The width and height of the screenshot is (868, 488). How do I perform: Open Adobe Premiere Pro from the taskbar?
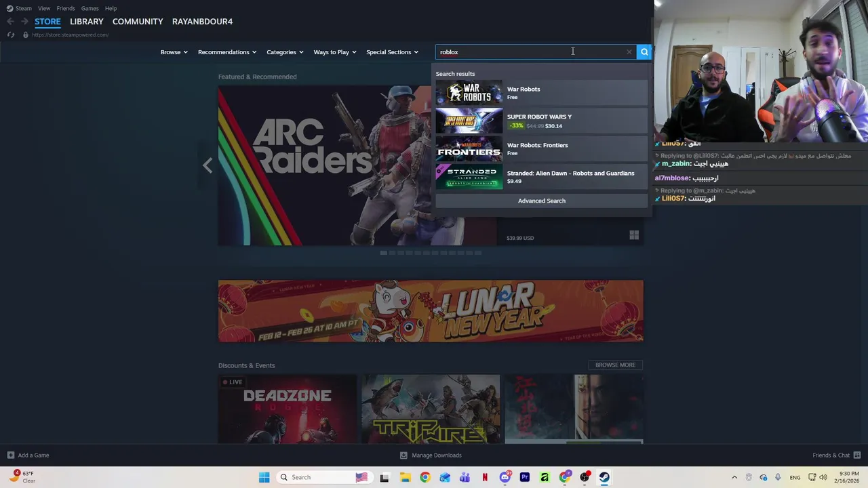click(525, 477)
